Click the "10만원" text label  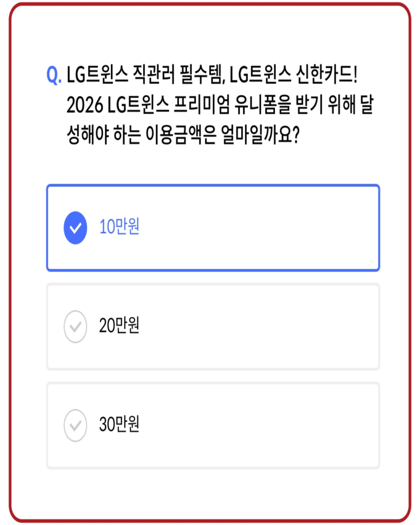point(119,228)
